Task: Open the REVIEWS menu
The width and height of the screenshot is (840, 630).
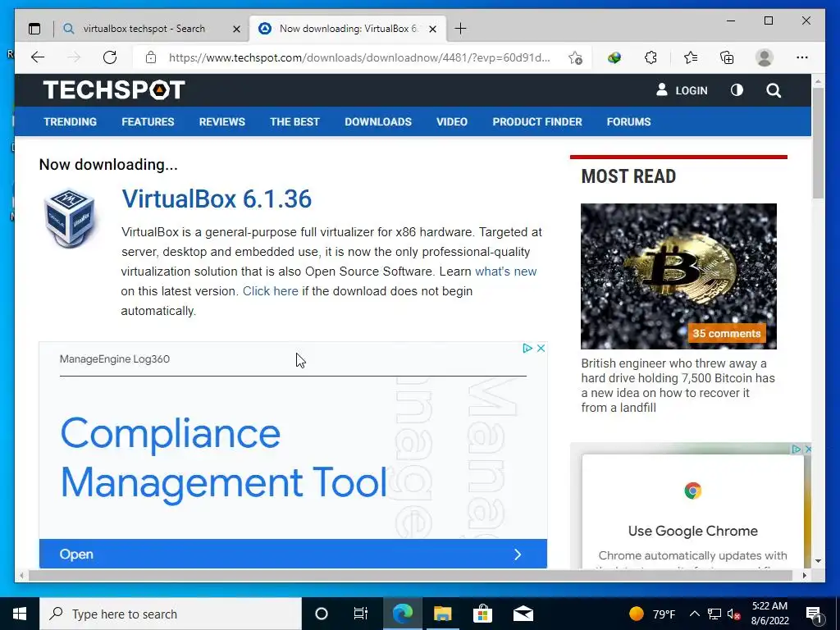Action: click(x=221, y=121)
